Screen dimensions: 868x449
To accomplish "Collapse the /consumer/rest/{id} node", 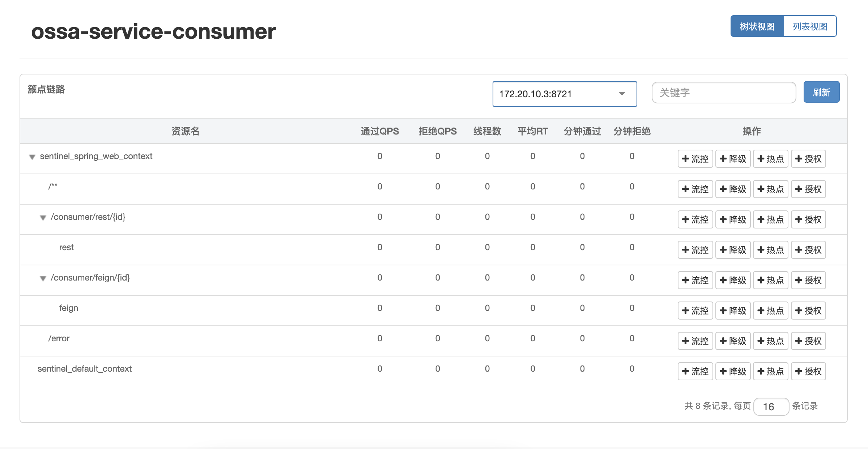I will click(43, 218).
